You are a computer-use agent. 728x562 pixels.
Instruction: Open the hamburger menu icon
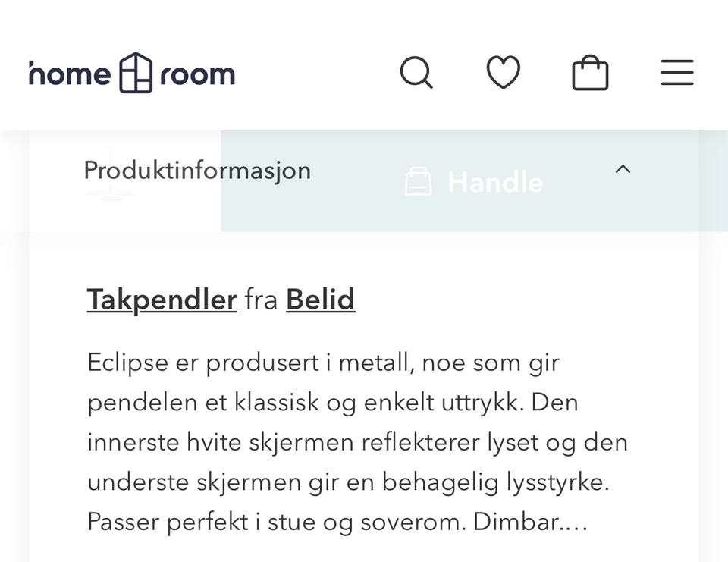point(677,73)
